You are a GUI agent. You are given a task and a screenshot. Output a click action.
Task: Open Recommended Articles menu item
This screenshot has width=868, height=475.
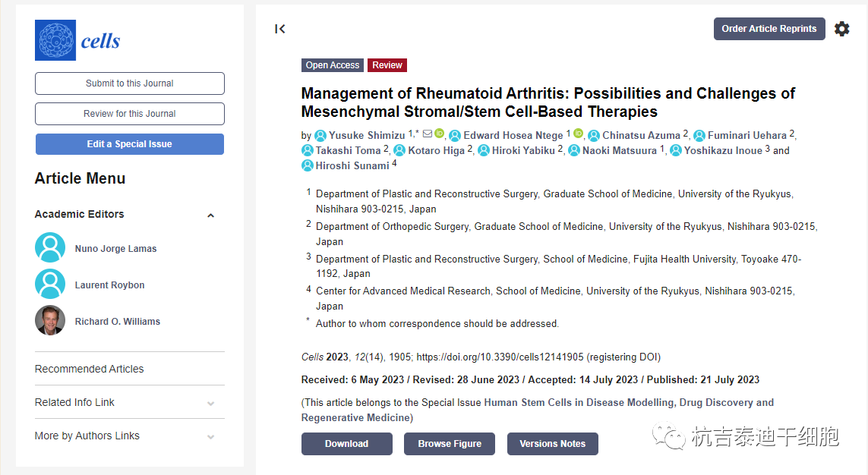[x=89, y=369]
